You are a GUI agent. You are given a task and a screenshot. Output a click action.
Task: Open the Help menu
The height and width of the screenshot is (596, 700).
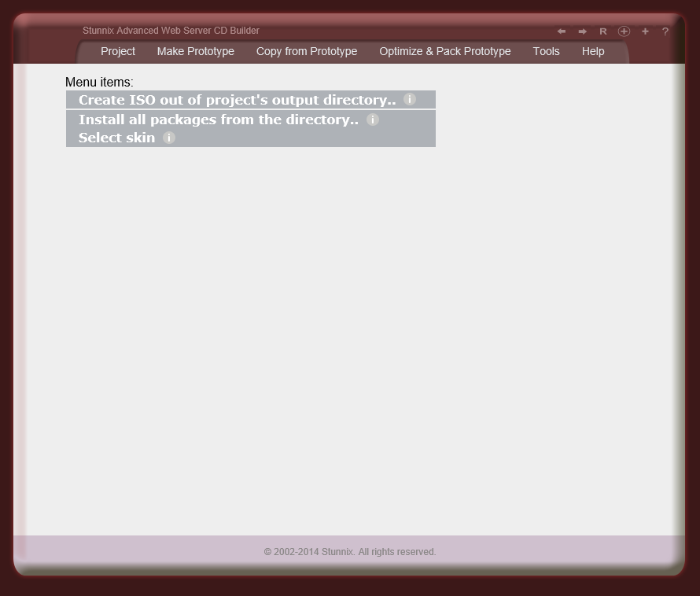coord(593,51)
